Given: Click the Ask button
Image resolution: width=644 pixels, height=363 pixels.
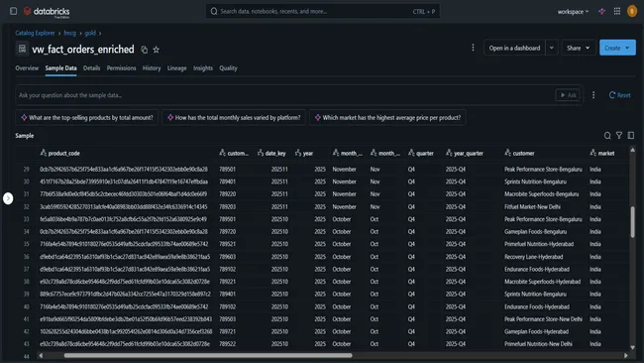Looking at the screenshot, I should coord(568,95).
